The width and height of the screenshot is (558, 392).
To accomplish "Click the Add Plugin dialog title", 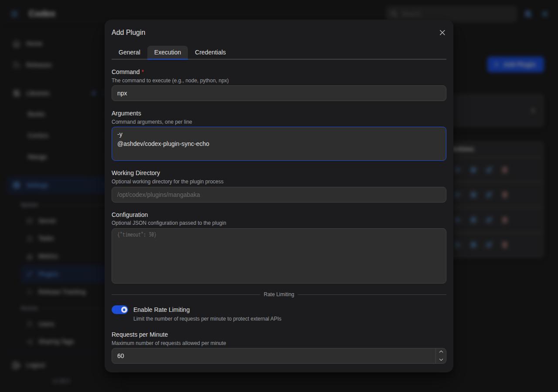I will click(x=129, y=33).
